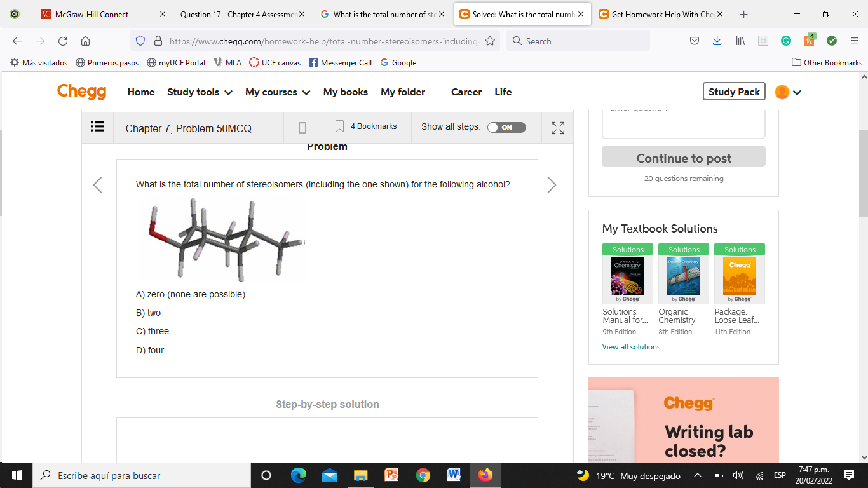Switch to Get Homework Help tab

661,14
